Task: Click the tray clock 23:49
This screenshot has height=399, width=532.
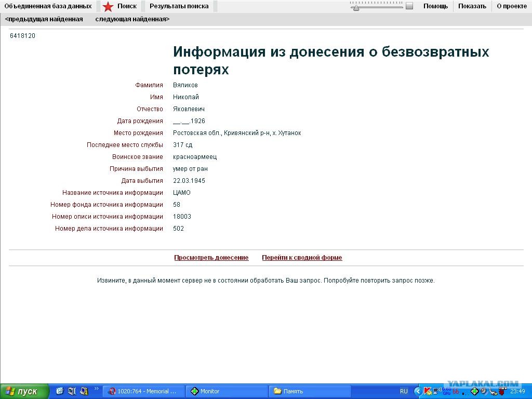Action: coord(518,391)
